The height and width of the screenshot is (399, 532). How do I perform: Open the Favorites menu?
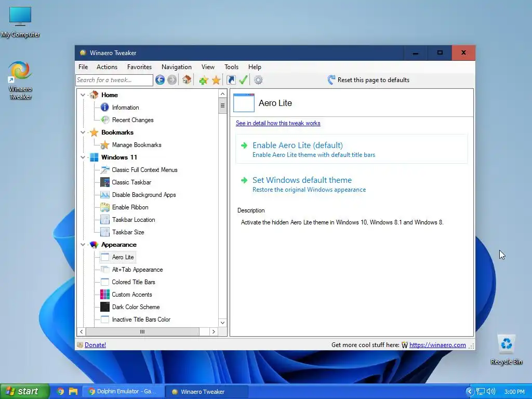(x=139, y=67)
